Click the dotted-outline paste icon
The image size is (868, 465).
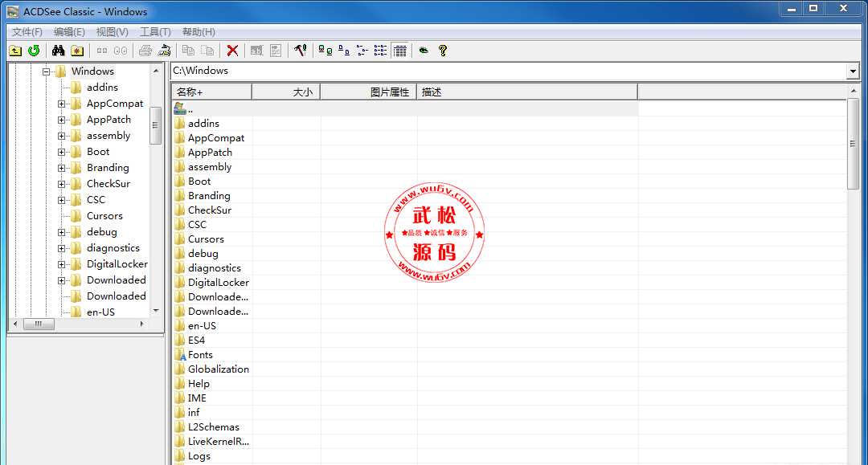(207, 51)
